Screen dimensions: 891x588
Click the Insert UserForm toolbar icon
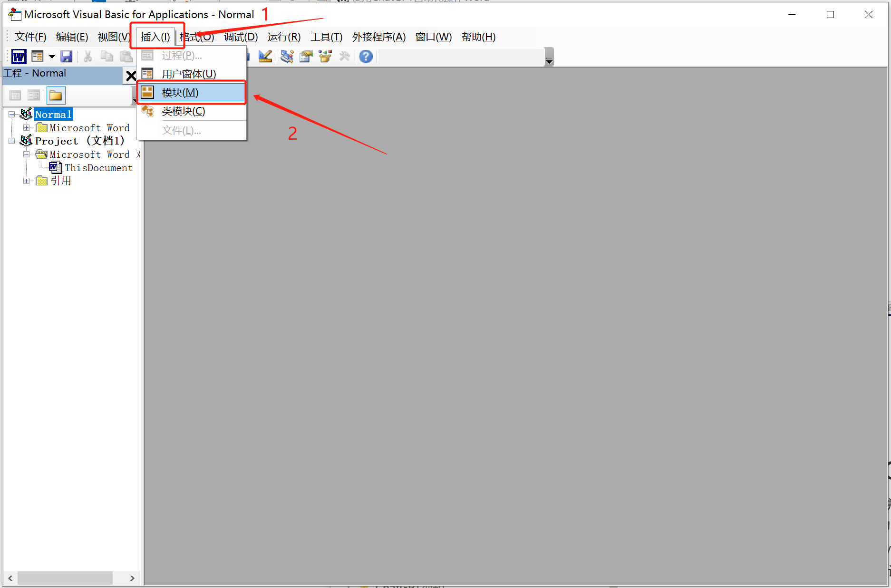click(37, 57)
